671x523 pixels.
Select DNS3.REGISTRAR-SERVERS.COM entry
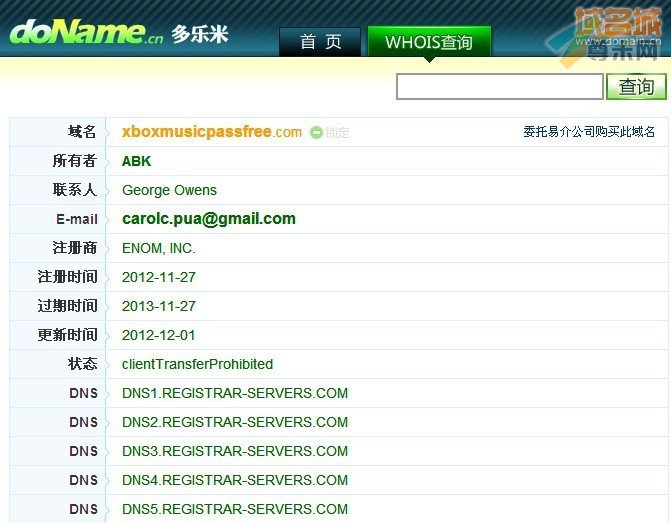pyautogui.click(x=235, y=451)
